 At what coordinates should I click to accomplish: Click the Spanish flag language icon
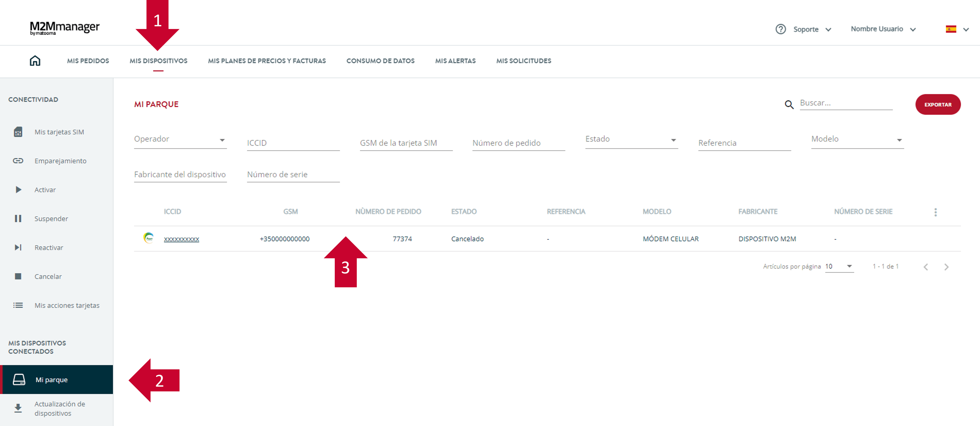click(x=951, y=29)
